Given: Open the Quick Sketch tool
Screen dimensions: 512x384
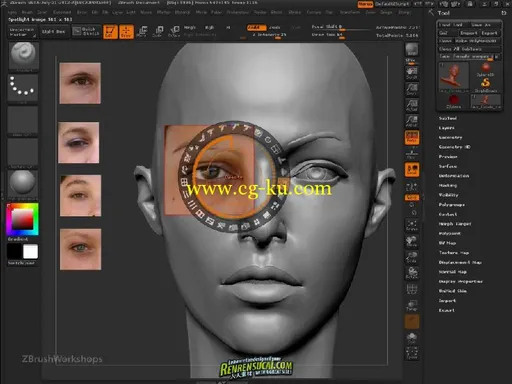Looking at the screenshot, I should [x=86, y=31].
